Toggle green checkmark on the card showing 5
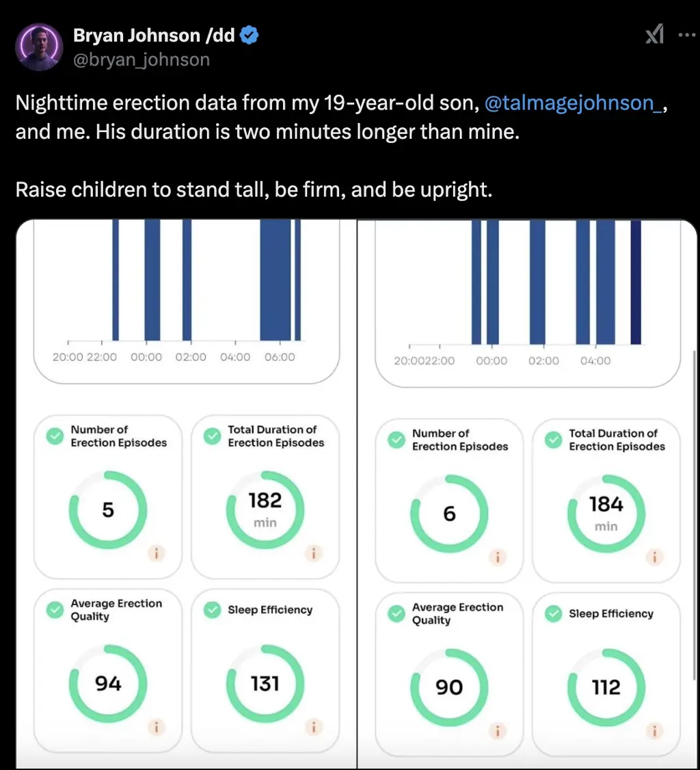This screenshot has height=770, width=700. point(55,436)
